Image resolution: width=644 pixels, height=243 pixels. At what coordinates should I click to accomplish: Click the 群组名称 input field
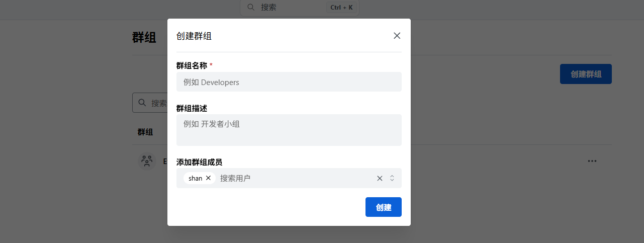pyautogui.click(x=289, y=82)
